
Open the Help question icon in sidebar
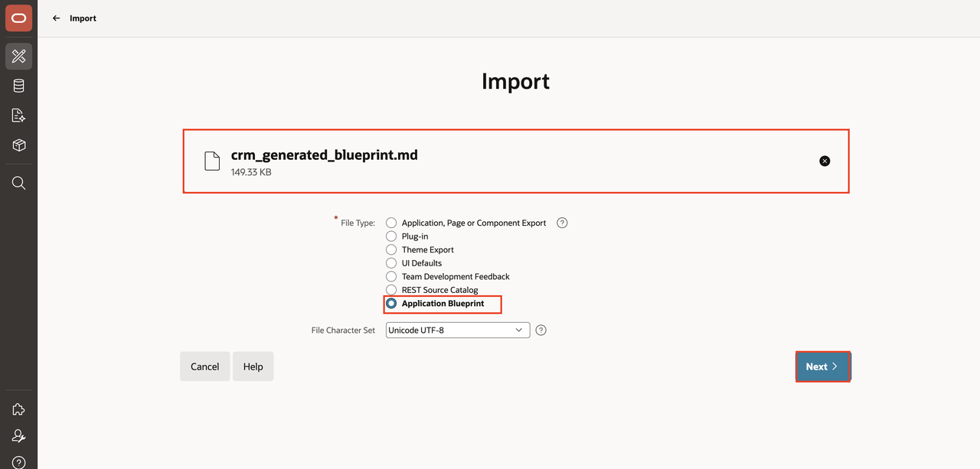18,462
